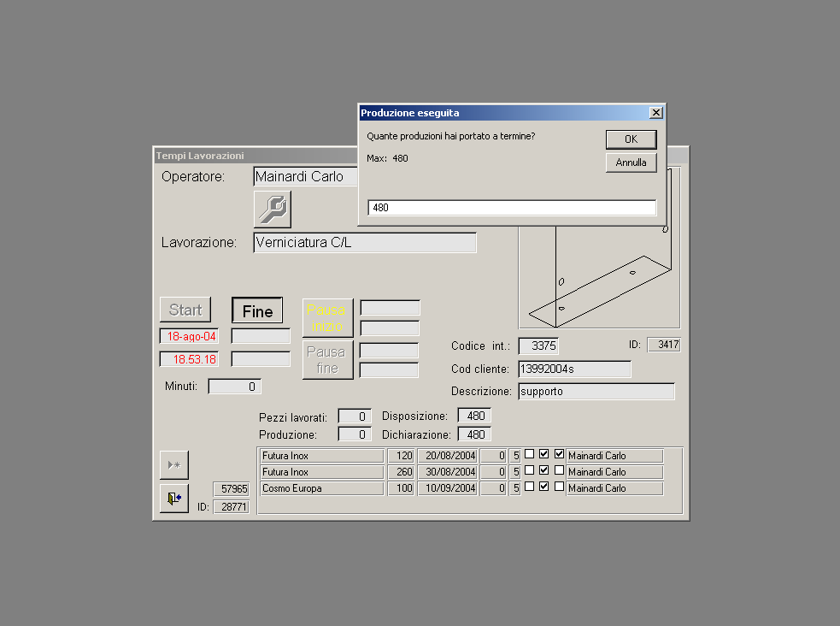Click Mainardi Carlo in Cosmo Europa row
Image resolution: width=840 pixels, height=626 pixels.
[615, 488]
